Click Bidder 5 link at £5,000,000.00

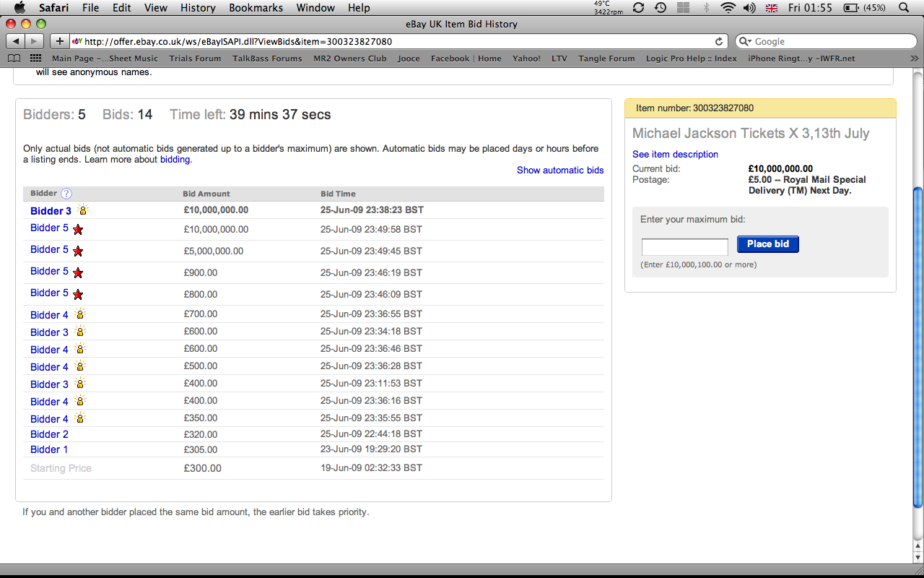(49, 249)
